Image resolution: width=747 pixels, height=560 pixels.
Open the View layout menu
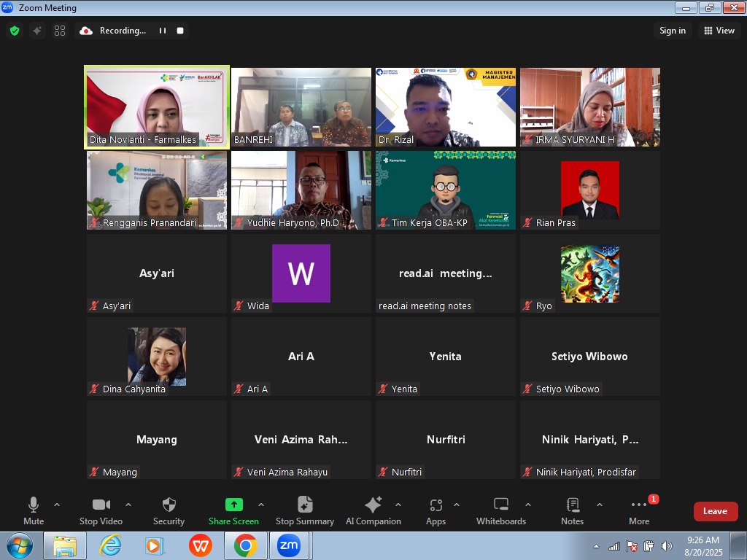click(719, 31)
